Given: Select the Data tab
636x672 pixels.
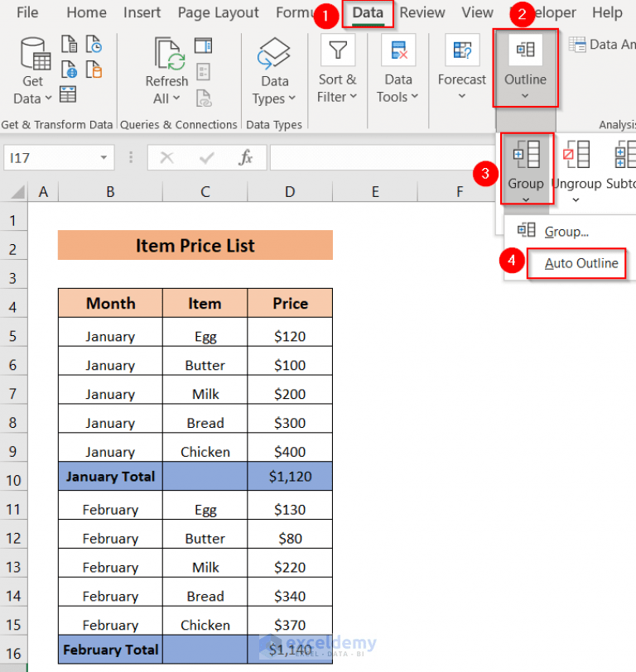Looking at the screenshot, I should (x=368, y=13).
